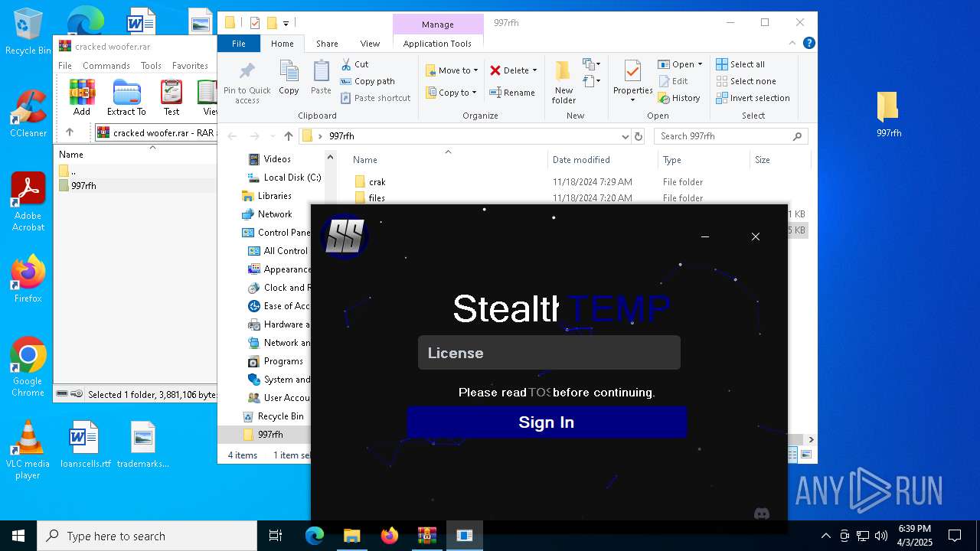Click Copy path in ribbon
The height and width of the screenshot is (551, 980).
[x=367, y=81]
